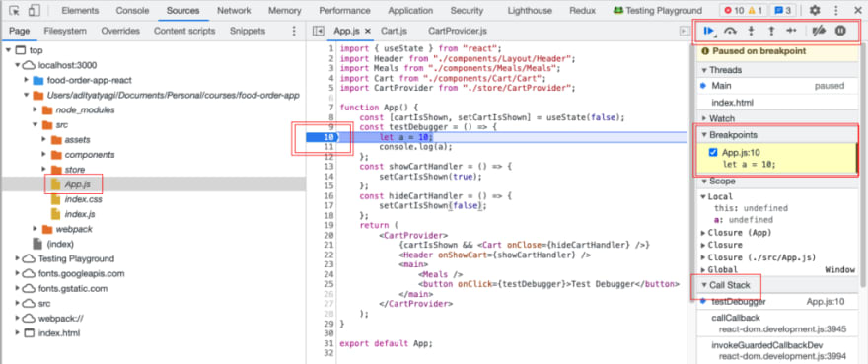The width and height of the screenshot is (868, 364).
Task: Switch to the Cart.js editor tab
Action: click(x=394, y=31)
